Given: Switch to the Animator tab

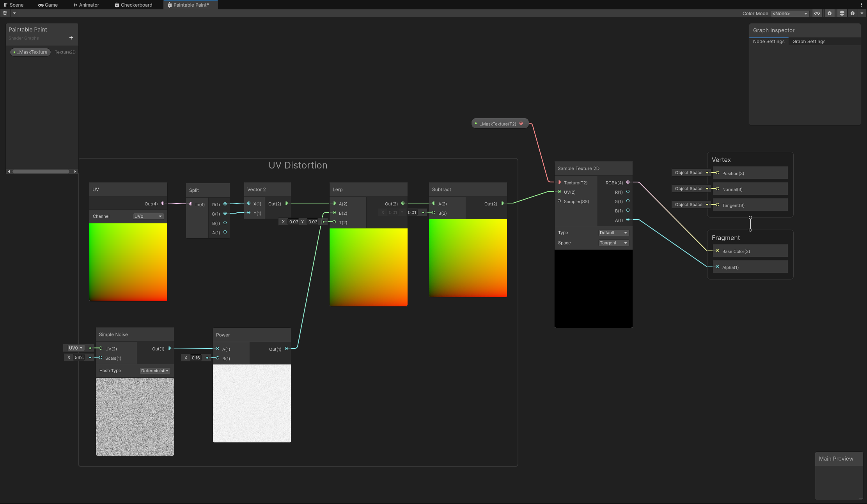Looking at the screenshot, I should pyautogui.click(x=86, y=5).
